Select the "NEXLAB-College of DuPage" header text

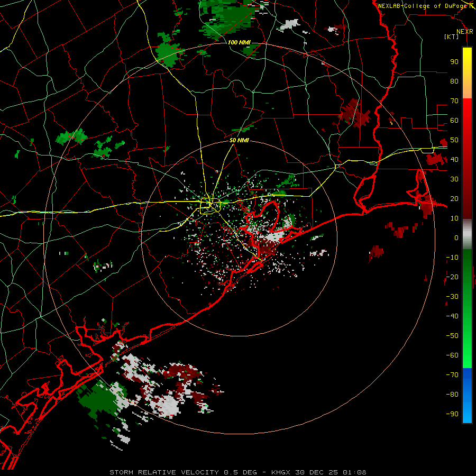[422, 6]
